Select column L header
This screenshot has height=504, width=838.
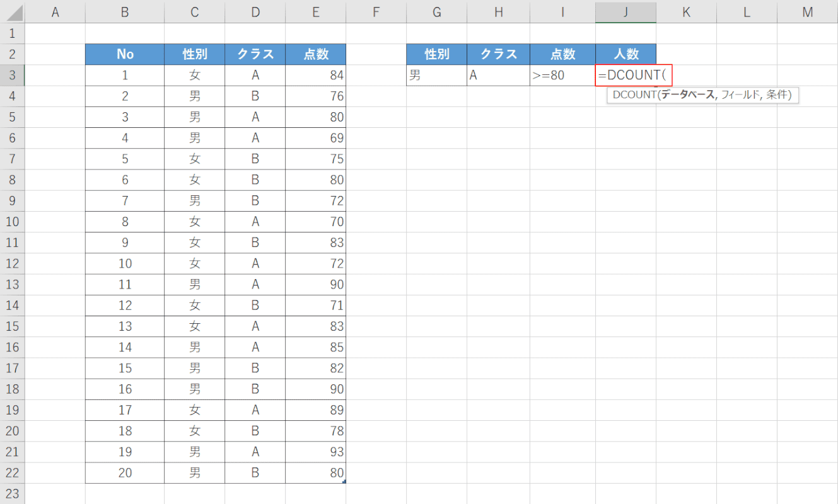click(x=747, y=11)
